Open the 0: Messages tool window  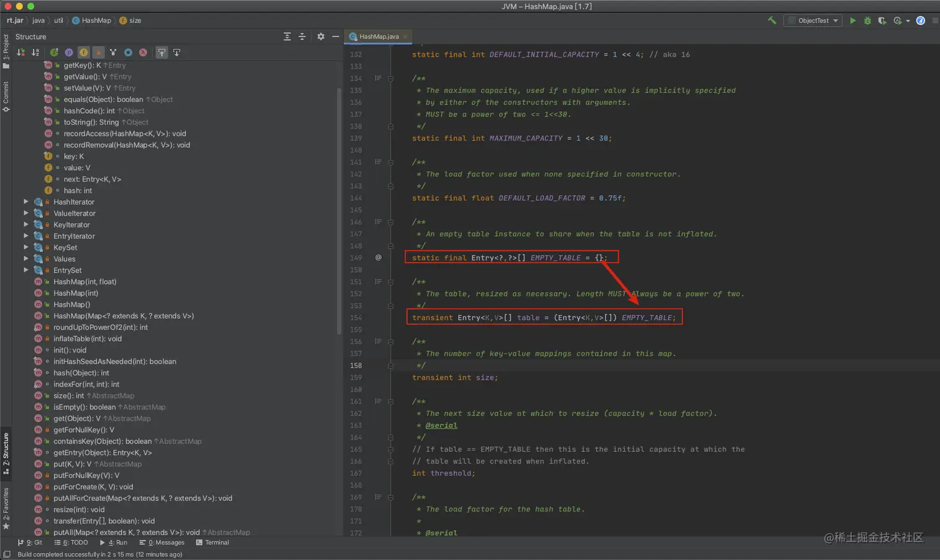point(162,543)
